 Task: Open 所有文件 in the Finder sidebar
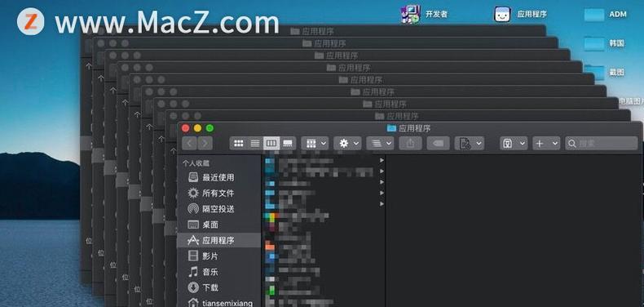(x=218, y=193)
